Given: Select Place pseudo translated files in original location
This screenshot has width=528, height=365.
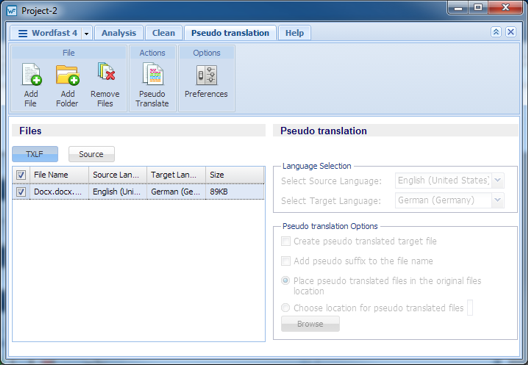Looking at the screenshot, I should [285, 280].
